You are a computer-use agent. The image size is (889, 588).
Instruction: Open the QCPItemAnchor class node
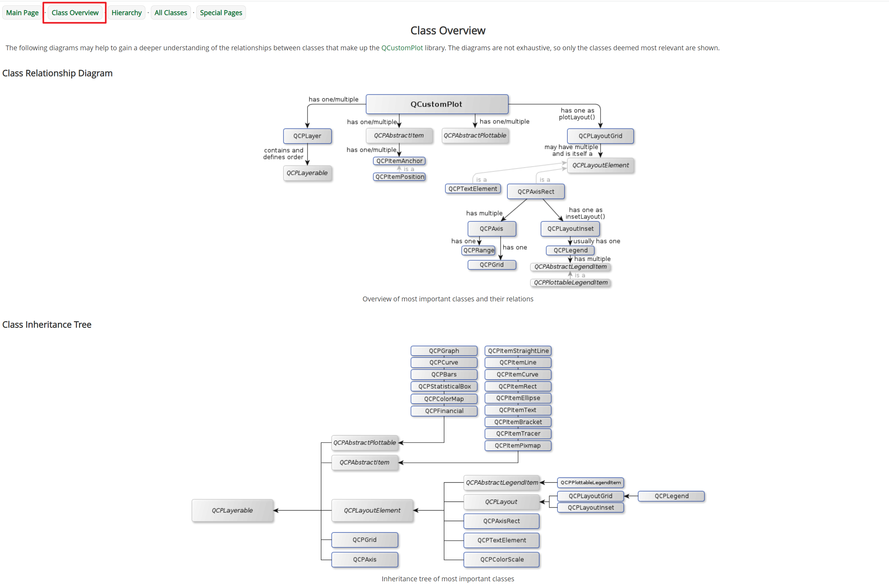(x=399, y=161)
